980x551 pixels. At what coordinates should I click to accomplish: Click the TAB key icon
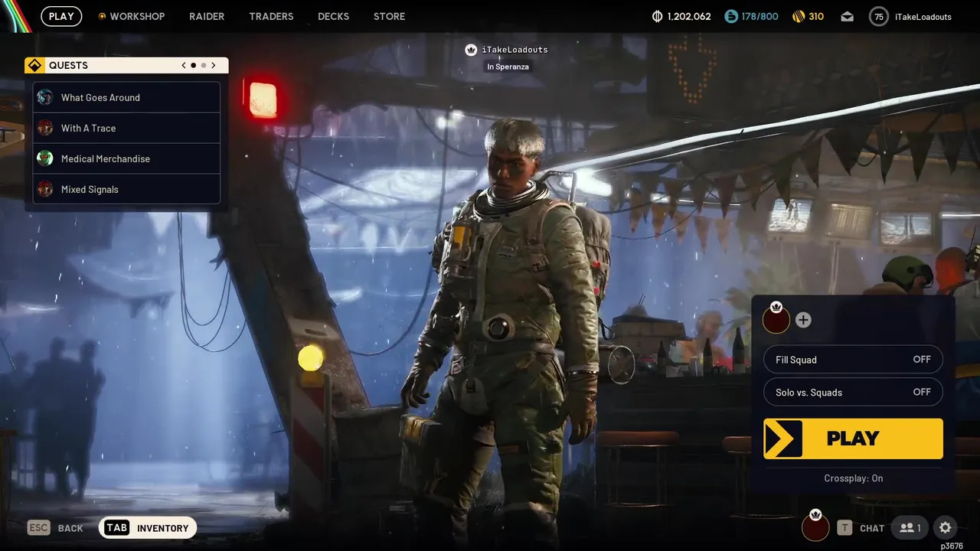click(x=117, y=527)
